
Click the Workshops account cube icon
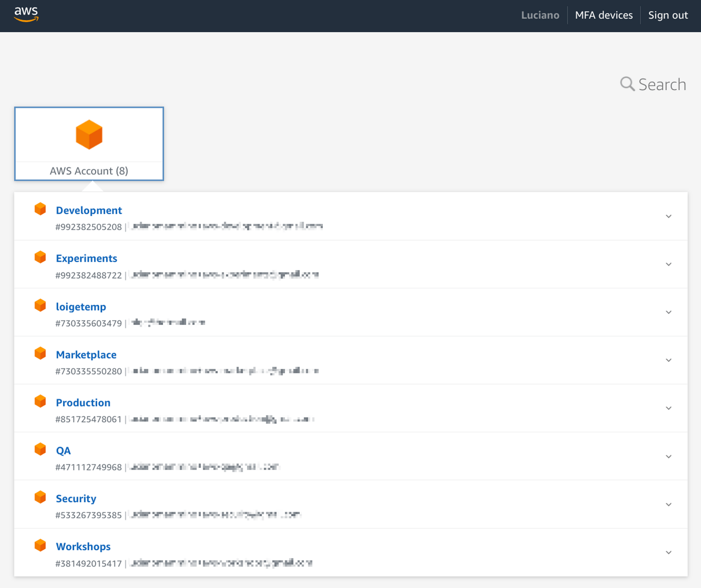[x=40, y=545]
